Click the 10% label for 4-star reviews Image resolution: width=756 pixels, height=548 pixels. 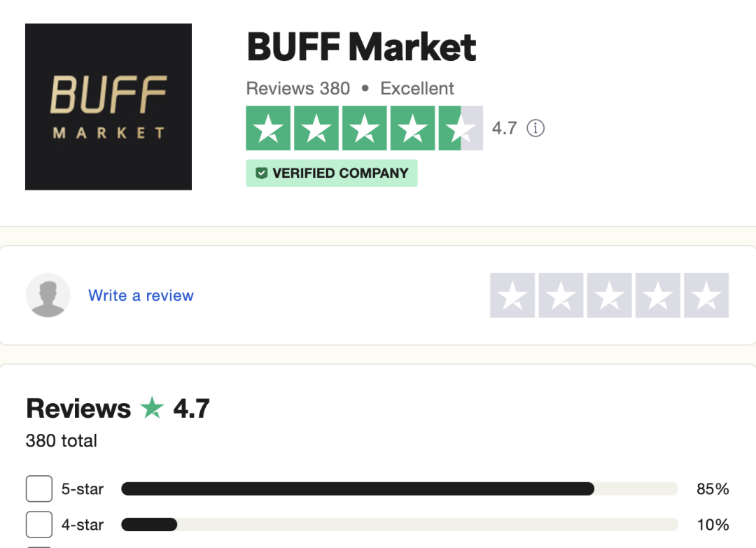(x=713, y=525)
